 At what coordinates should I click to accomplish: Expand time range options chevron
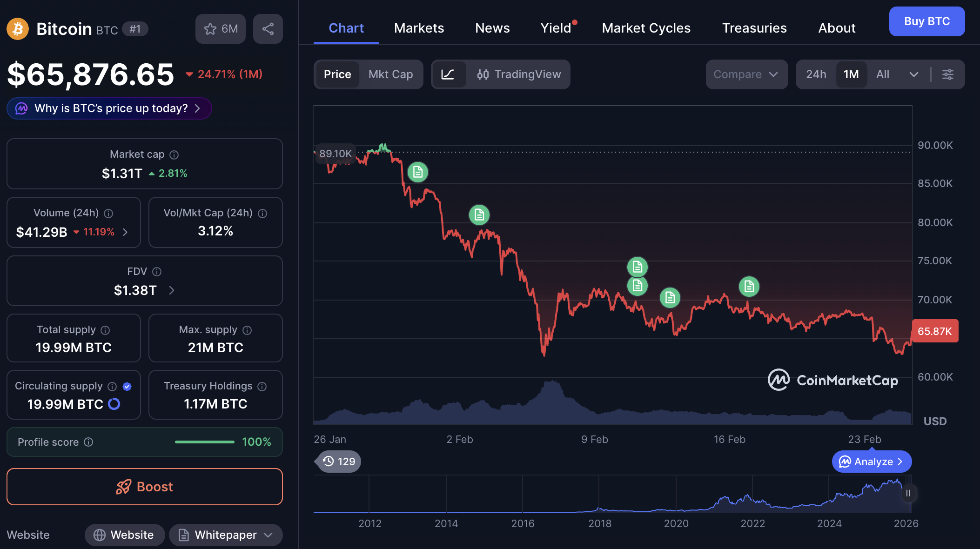pyautogui.click(x=913, y=74)
